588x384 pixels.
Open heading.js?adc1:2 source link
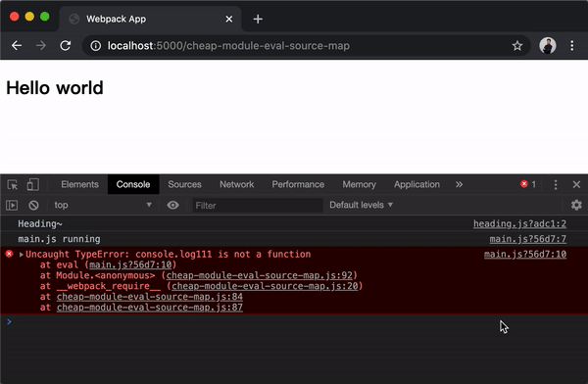pos(519,224)
